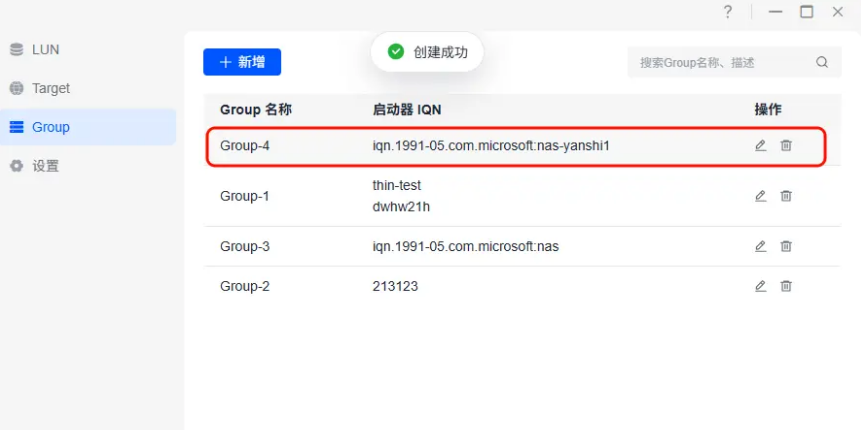
Task: Select the Group-4 row name
Action: [x=245, y=146]
